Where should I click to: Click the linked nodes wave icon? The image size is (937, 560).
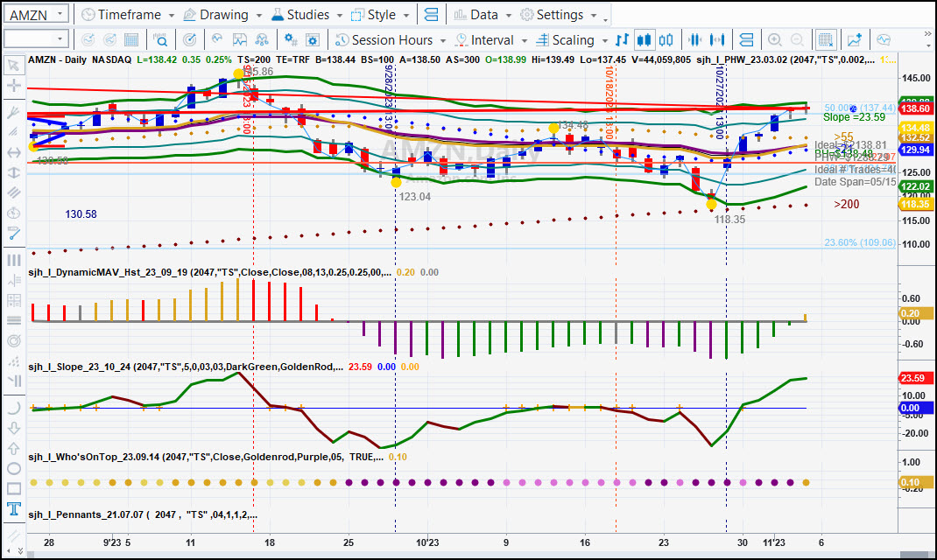262,40
